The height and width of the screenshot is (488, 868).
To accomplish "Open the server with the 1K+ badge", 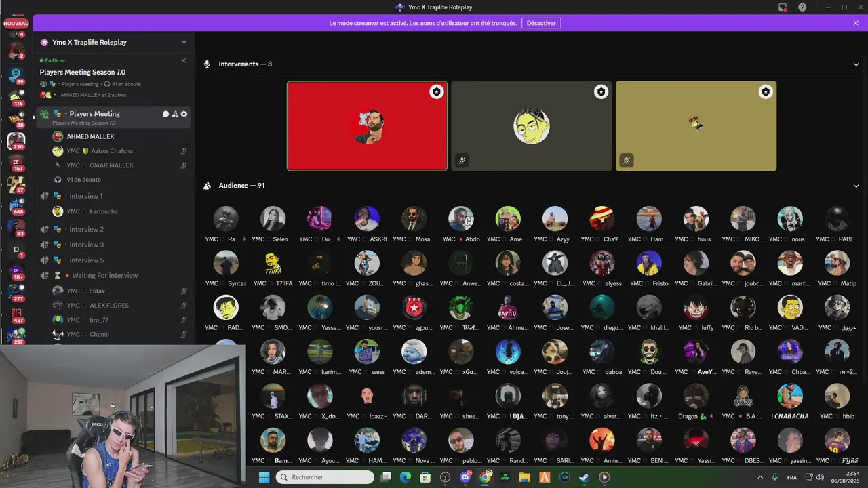I will 16,271.
